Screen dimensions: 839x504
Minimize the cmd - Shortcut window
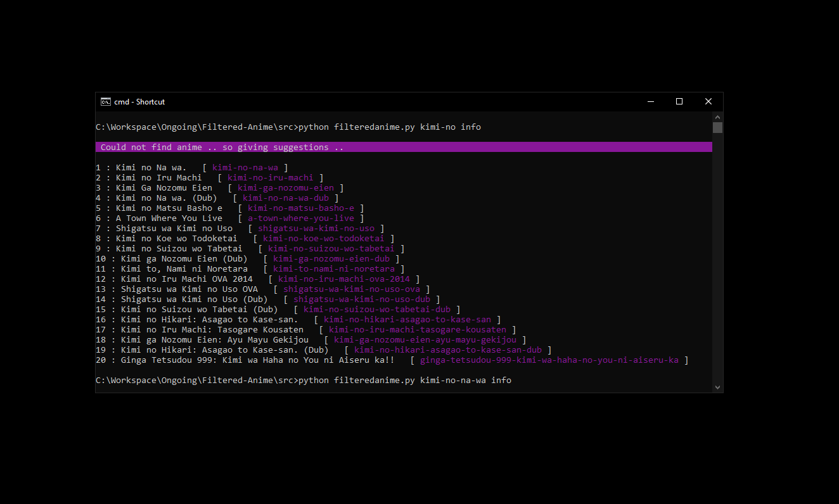(x=650, y=102)
